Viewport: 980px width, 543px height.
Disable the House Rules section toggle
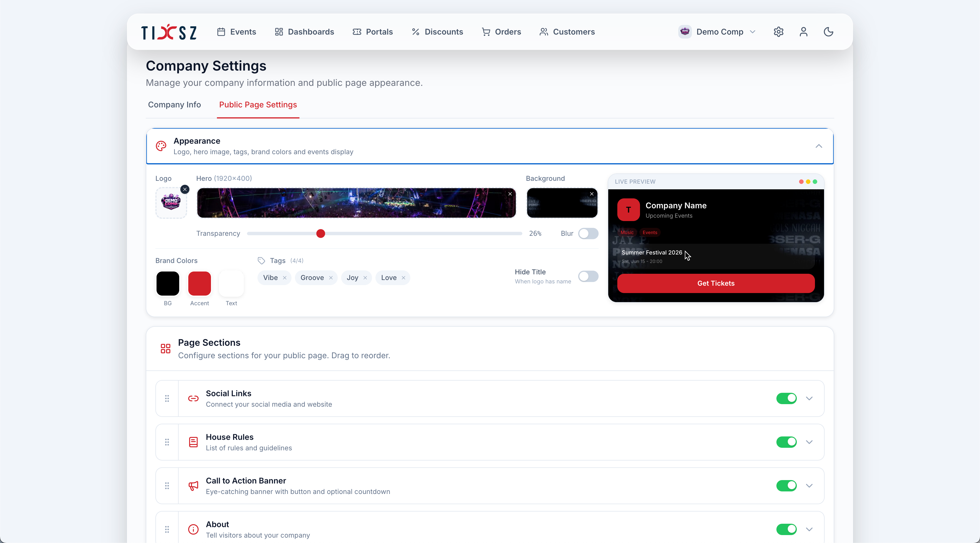coord(786,442)
